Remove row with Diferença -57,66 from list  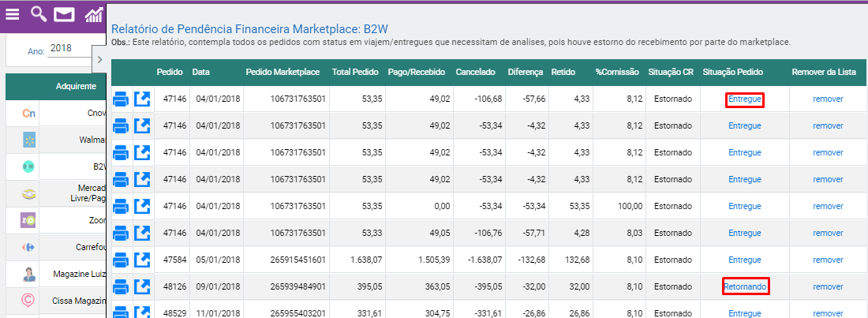pyautogui.click(x=828, y=99)
